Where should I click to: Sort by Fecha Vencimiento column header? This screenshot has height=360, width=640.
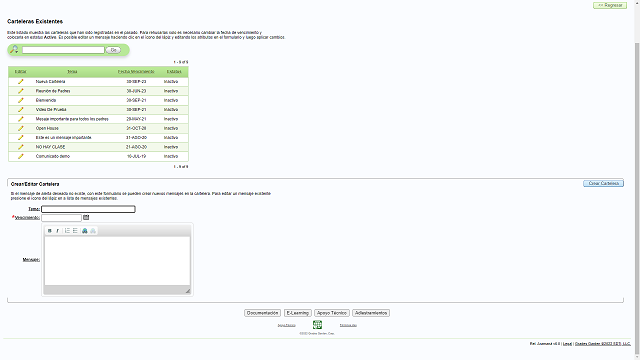(x=136, y=71)
